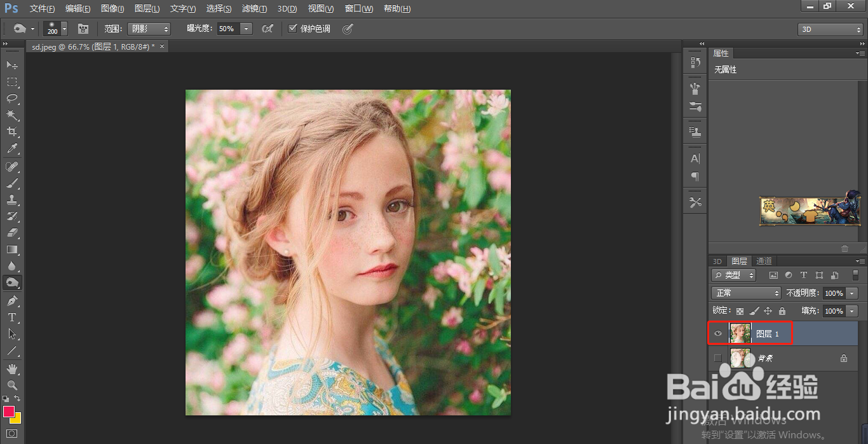Open the 图像(I) menu
This screenshot has width=868, height=444.
coord(112,8)
